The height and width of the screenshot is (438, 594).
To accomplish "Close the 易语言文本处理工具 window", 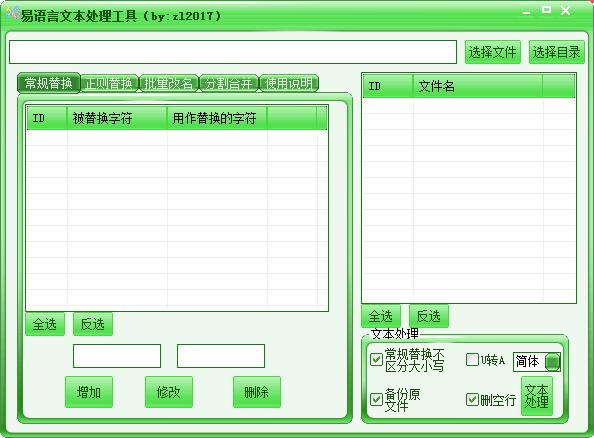I will [x=566, y=11].
